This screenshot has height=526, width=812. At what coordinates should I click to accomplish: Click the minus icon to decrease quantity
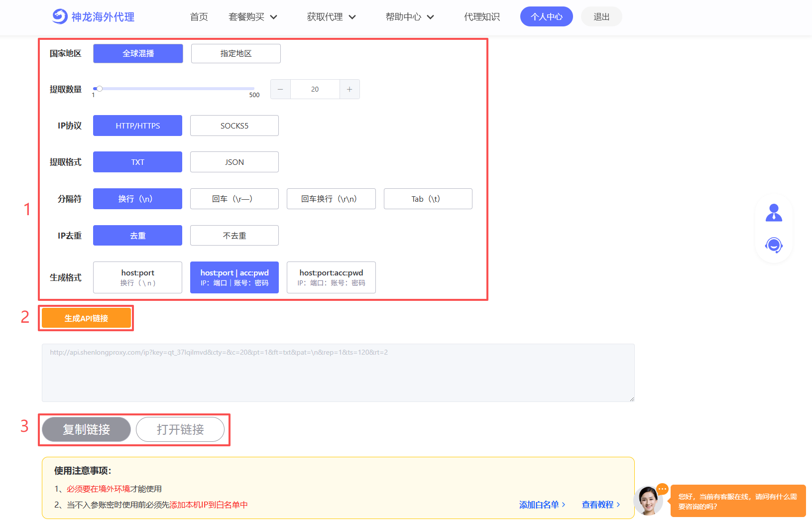[x=280, y=89]
